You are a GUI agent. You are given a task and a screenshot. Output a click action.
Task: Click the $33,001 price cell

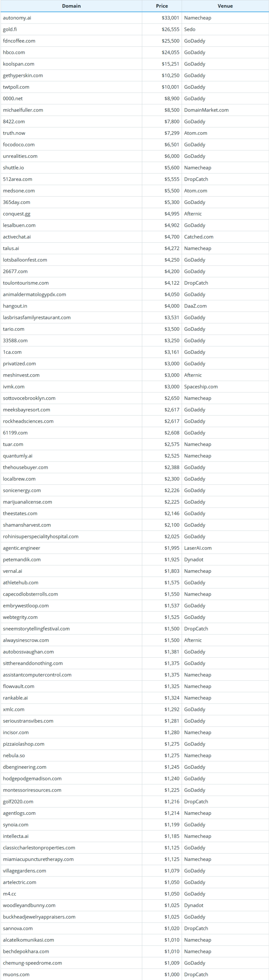[170, 18]
